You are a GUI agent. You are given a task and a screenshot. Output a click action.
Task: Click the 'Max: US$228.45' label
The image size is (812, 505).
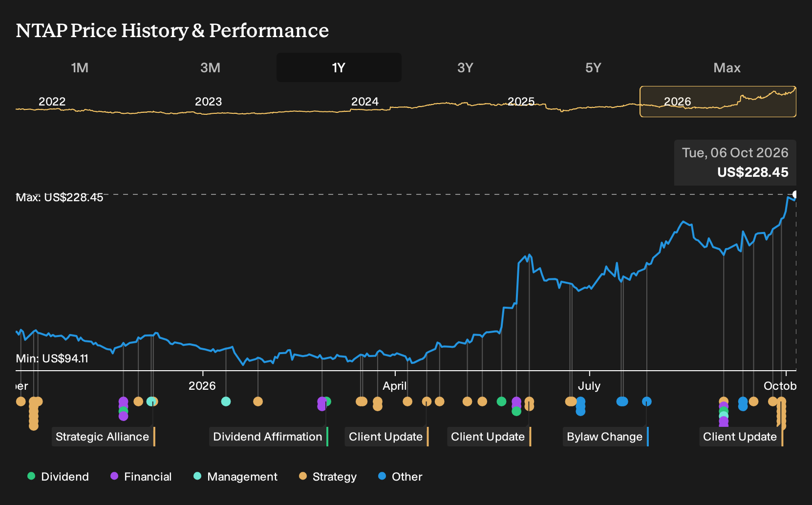tap(60, 197)
